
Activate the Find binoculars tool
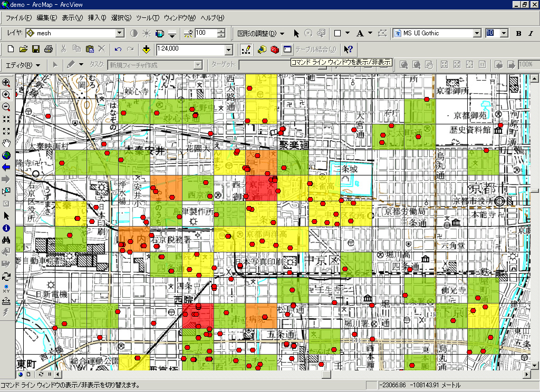pos(6,240)
